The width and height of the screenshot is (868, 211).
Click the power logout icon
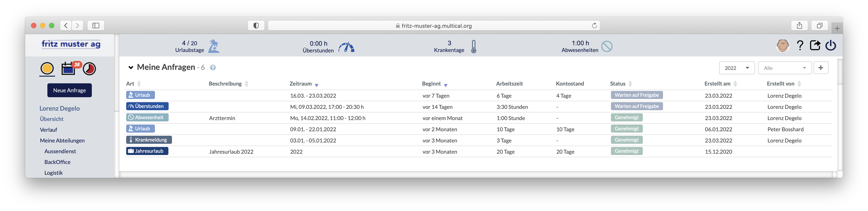click(831, 45)
